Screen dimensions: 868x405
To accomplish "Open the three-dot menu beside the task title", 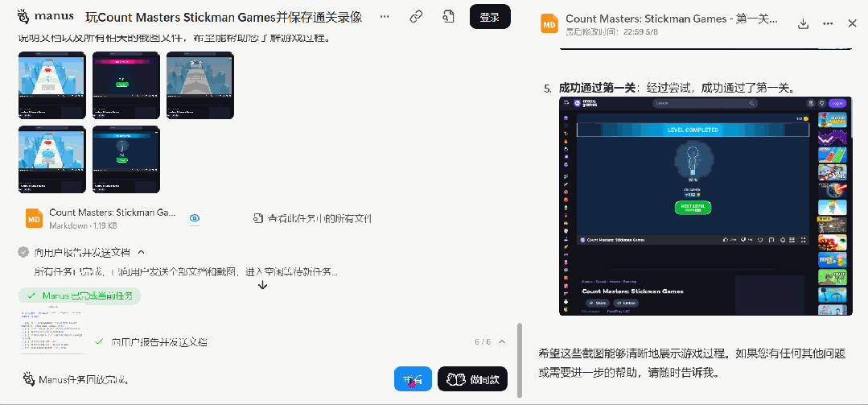I will (385, 17).
